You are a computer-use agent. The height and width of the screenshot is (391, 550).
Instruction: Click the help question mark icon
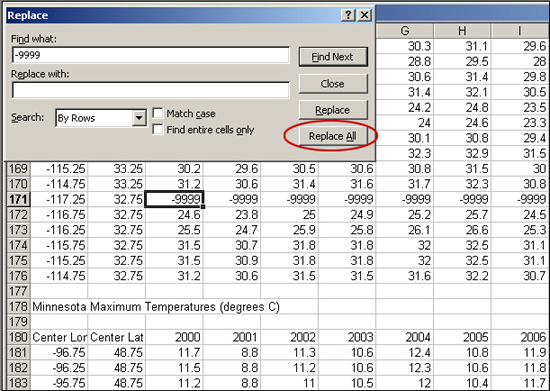348,15
